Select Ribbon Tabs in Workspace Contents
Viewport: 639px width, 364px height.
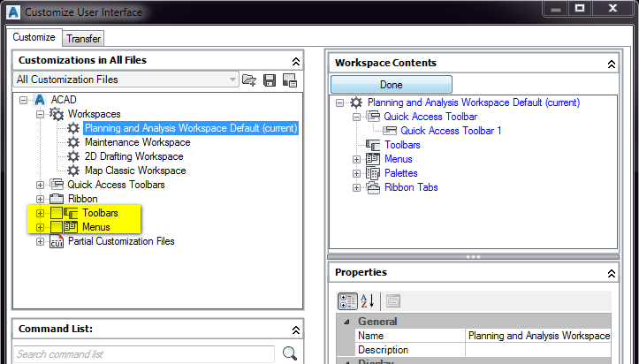pyautogui.click(x=411, y=187)
